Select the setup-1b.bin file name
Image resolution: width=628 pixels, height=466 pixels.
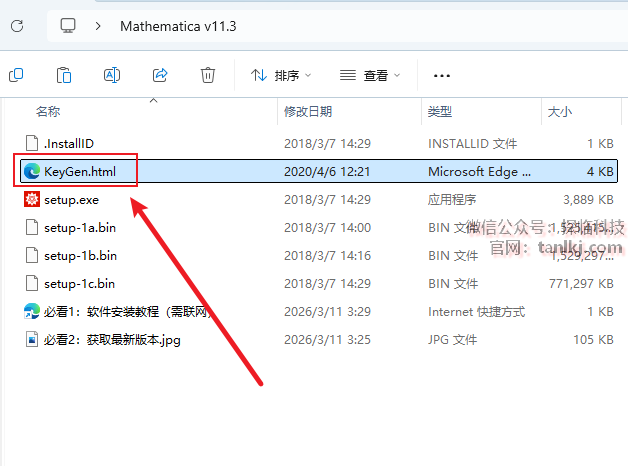tap(80, 255)
